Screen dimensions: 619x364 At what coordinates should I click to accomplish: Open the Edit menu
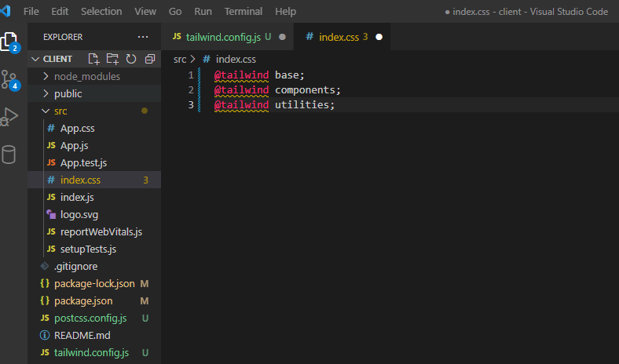[x=60, y=12]
